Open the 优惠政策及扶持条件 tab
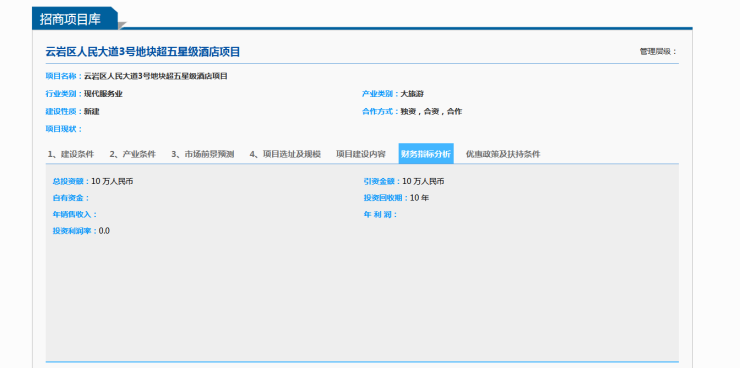This screenshot has width=740, height=368. point(503,154)
